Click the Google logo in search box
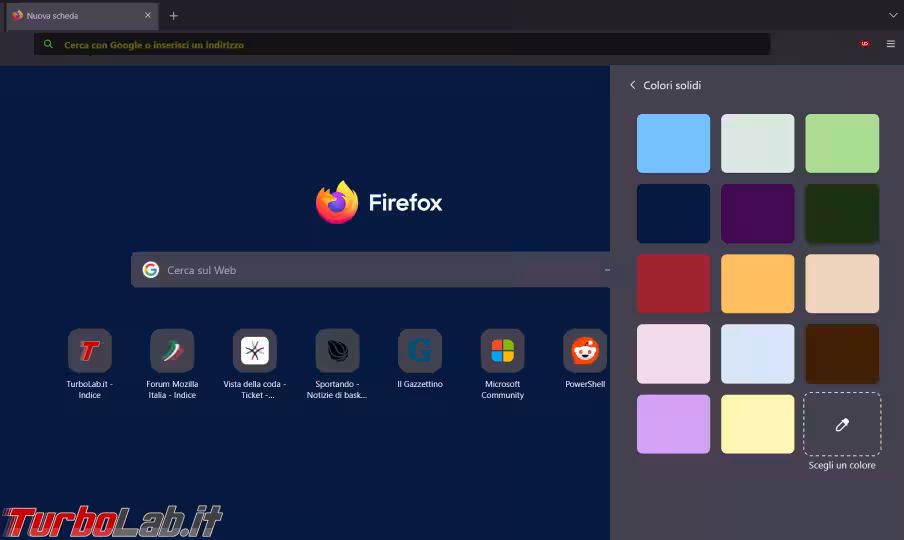 [150, 270]
